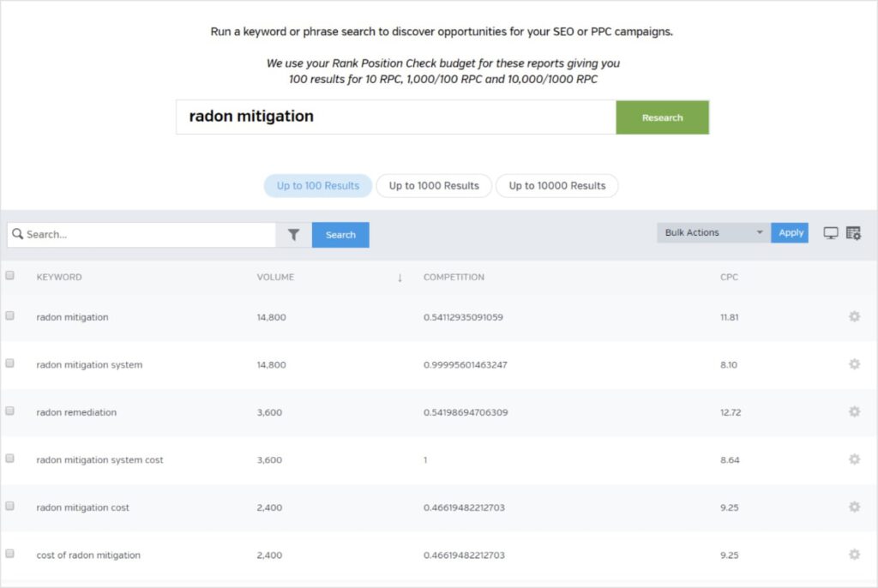The height and width of the screenshot is (588, 878).
Task: Click the green Research button
Action: 662,117
